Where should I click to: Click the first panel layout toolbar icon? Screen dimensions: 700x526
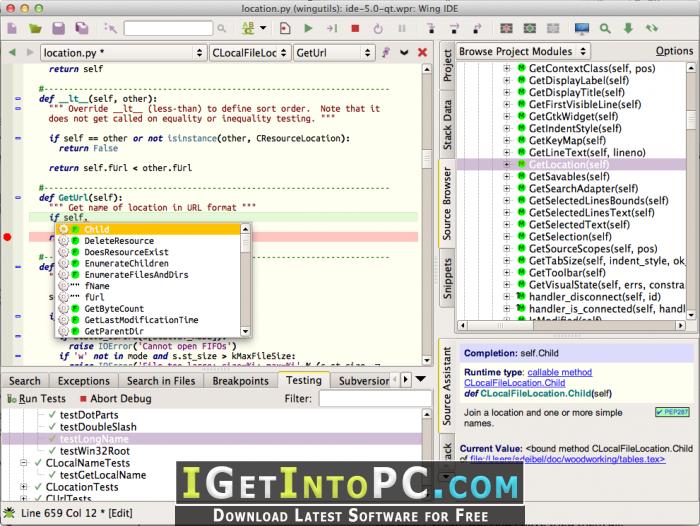click(x=506, y=29)
